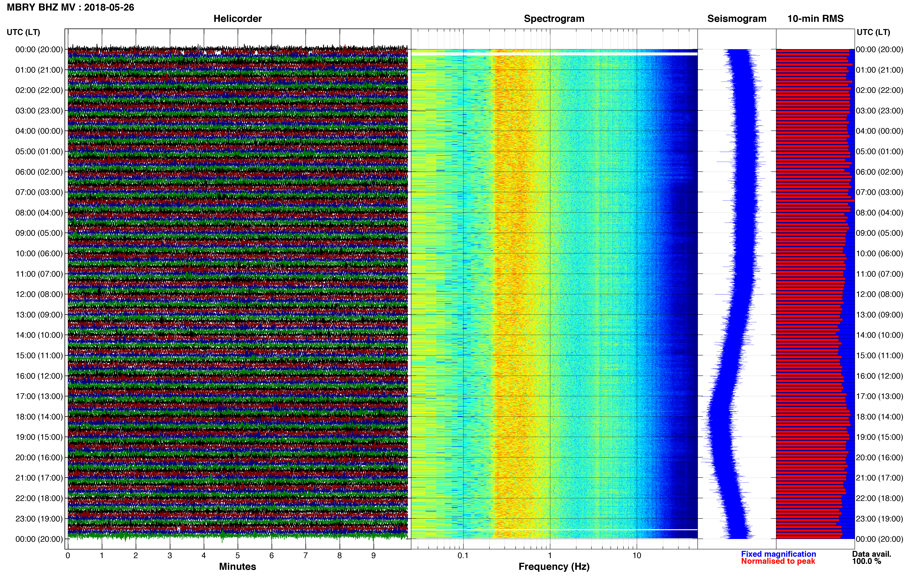This screenshot has height=578, width=924.
Task: Click left time label 01:00 (21:00)
Action: [39, 70]
